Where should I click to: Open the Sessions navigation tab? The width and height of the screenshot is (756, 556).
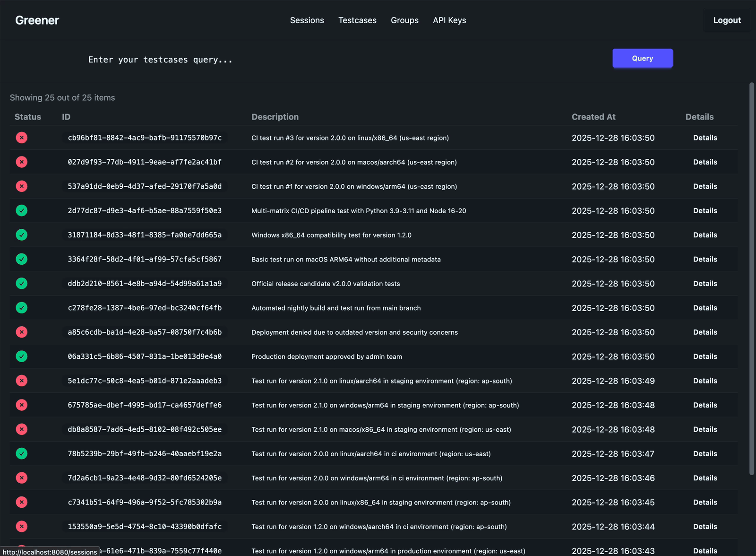(x=307, y=20)
